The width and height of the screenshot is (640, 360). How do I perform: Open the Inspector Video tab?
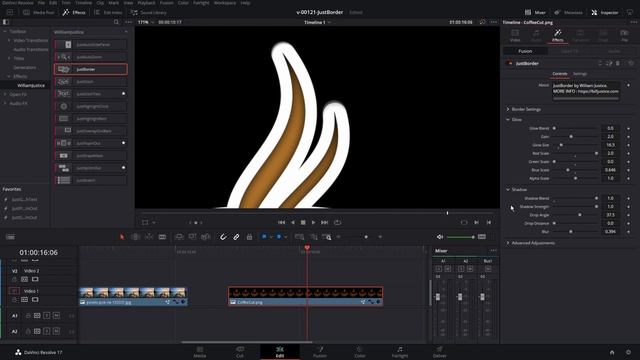[x=515, y=36]
